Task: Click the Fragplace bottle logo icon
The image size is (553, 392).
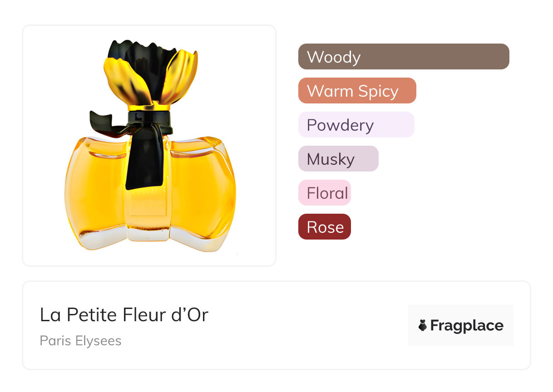Action: (x=423, y=325)
